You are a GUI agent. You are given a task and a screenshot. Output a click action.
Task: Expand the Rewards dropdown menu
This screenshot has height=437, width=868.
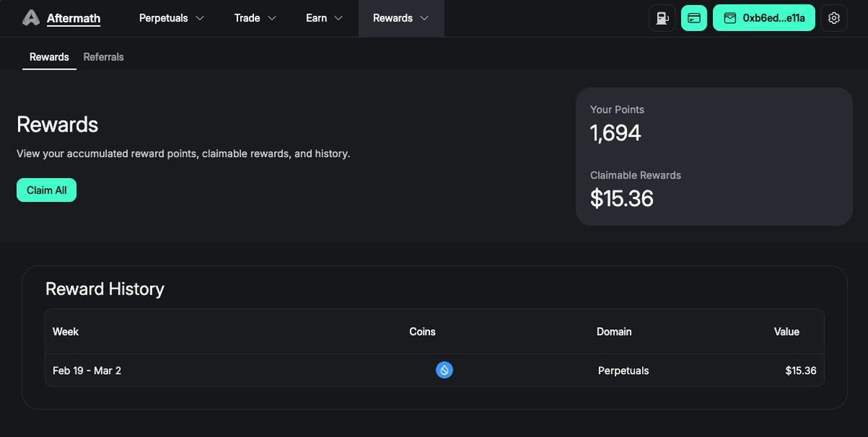click(x=401, y=18)
